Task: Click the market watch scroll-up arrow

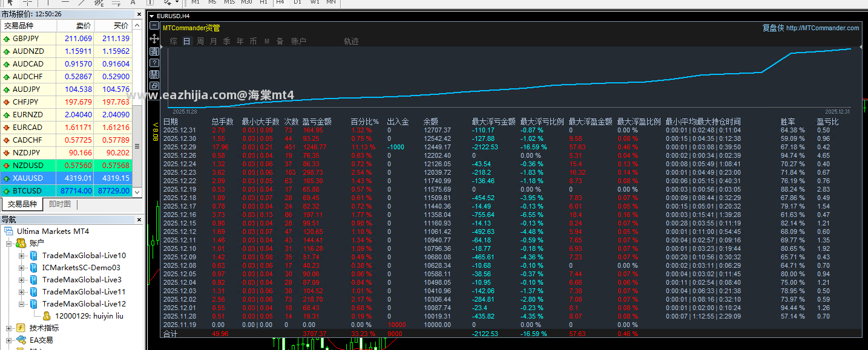Action: [137, 25]
